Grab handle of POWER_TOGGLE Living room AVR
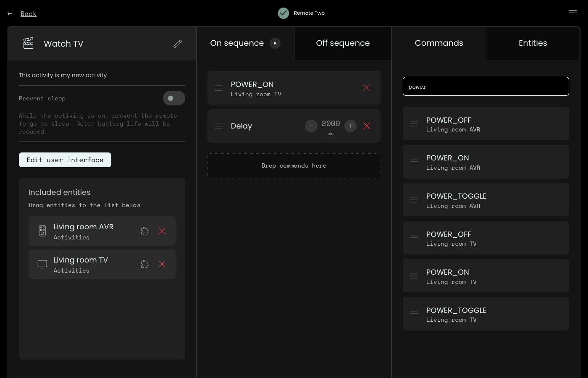Image resolution: width=588 pixels, height=378 pixels. tap(414, 200)
